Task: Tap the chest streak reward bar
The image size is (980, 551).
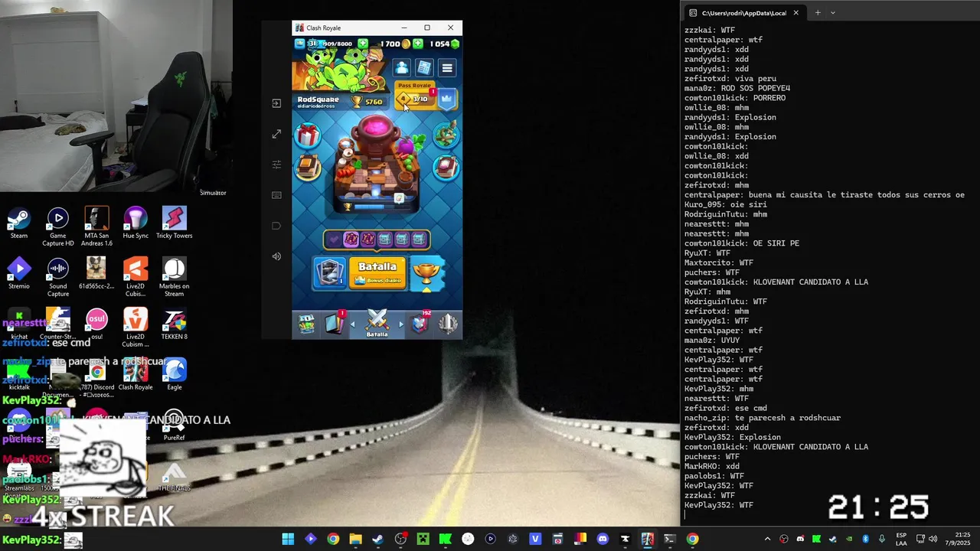Action: tap(377, 240)
